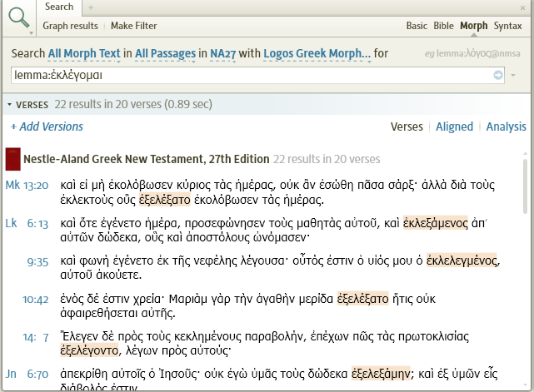
Task: Click highlighted word ἐκλεξάμενος in Lk 6:13
Action: (436, 223)
